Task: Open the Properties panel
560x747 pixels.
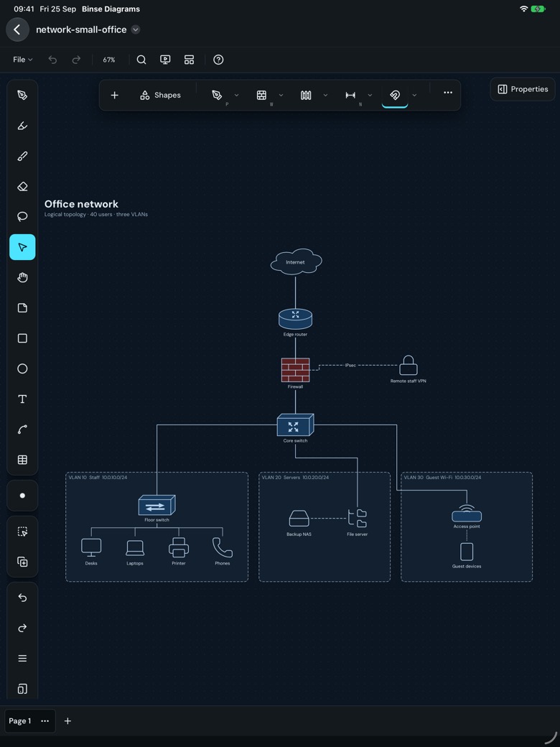Action: [523, 89]
